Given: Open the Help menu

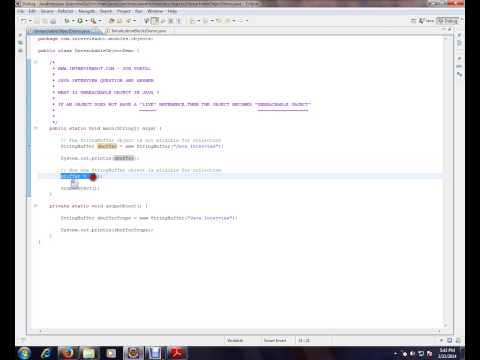Looking at the screenshot, I should 172,11.
